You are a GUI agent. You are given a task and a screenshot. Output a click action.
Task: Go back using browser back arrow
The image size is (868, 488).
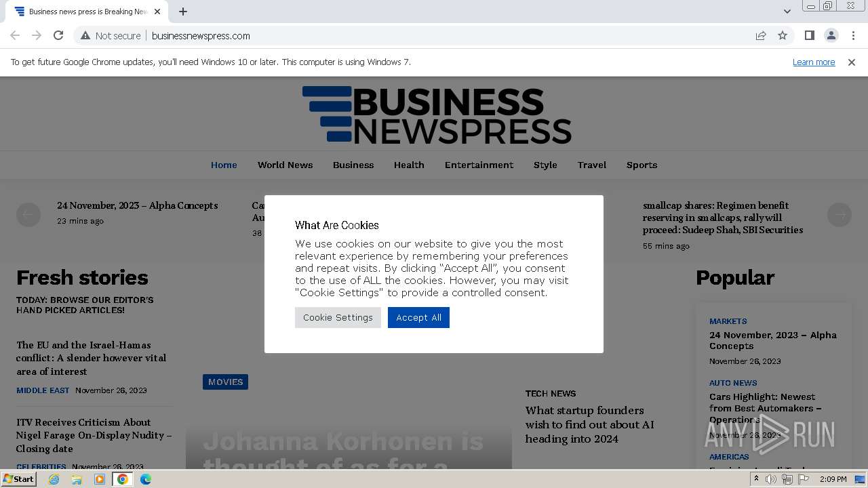[x=15, y=35]
